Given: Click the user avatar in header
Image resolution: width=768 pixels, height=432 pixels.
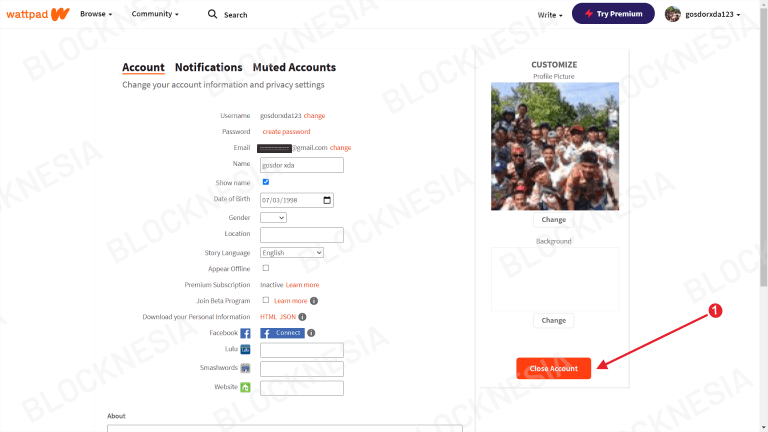Looking at the screenshot, I should coord(672,14).
